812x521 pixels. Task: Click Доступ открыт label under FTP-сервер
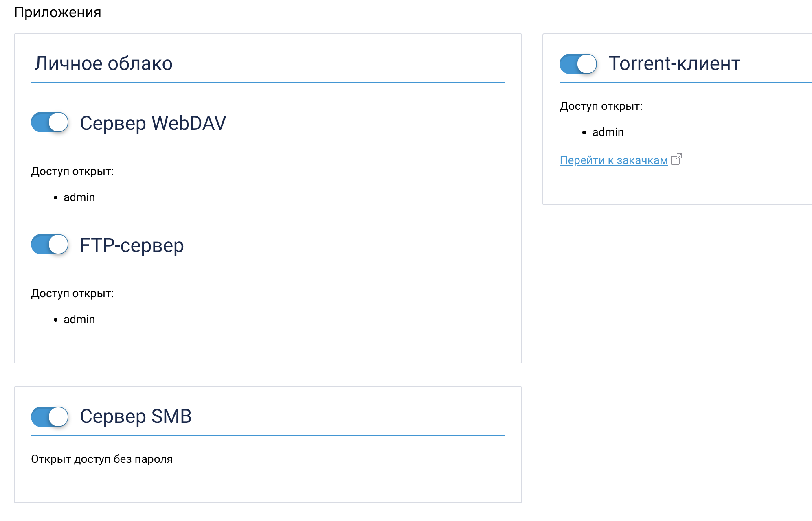pyautogui.click(x=72, y=293)
